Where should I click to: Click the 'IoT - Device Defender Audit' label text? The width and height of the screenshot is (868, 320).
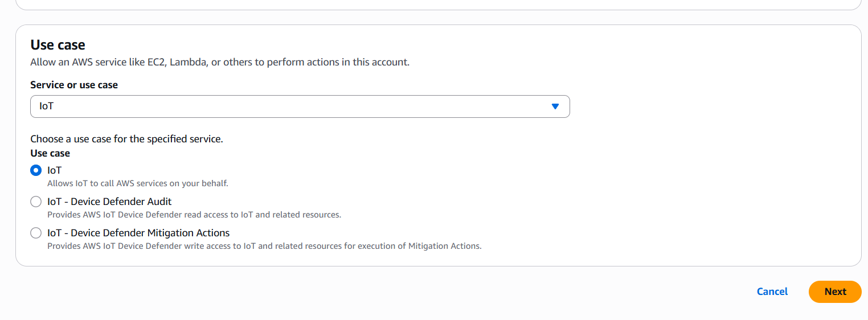[x=109, y=202]
